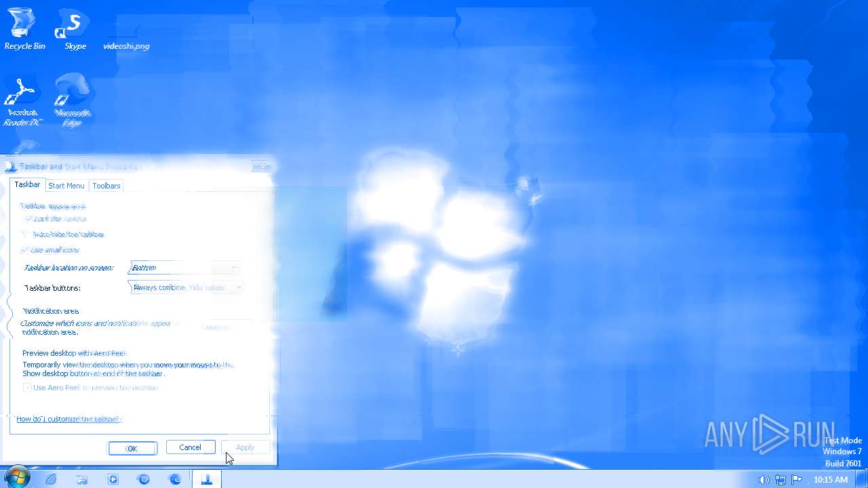Screen dimensions: 868x488
Task: Open Taskbar location on screen dropdown
Action: pyautogui.click(x=184, y=268)
